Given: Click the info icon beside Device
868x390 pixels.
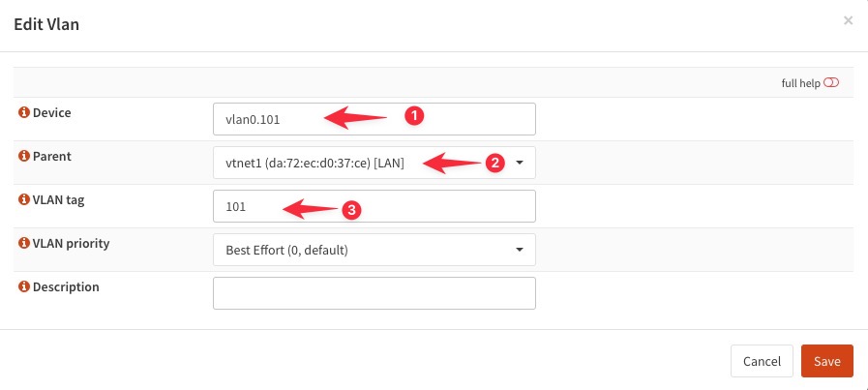Looking at the screenshot, I should 24,113.
